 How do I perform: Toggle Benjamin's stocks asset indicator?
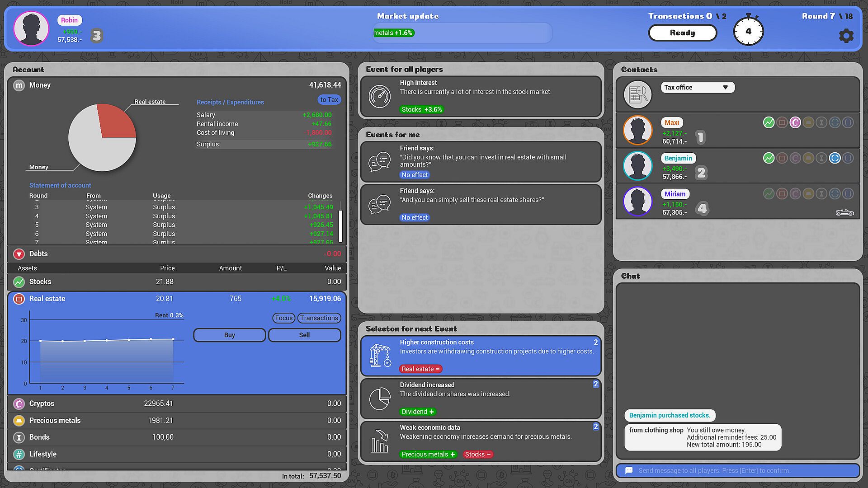click(769, 158)
